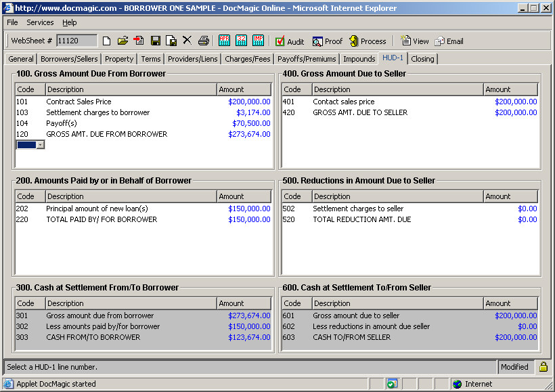Switch to the General tab
The height and width of the screenshot is (392, 555).
pos(21,59)
